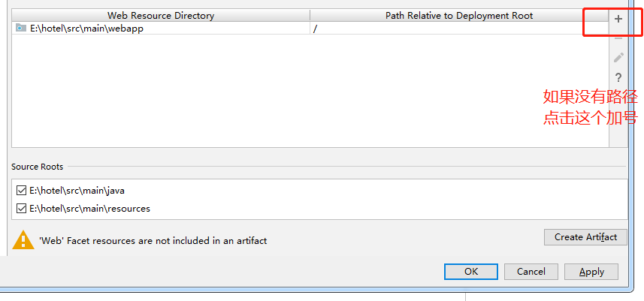Click the minus icon to remove the directory
Image resolution: width=644 pixels, height=301 pixels.
tap(618, 38)
